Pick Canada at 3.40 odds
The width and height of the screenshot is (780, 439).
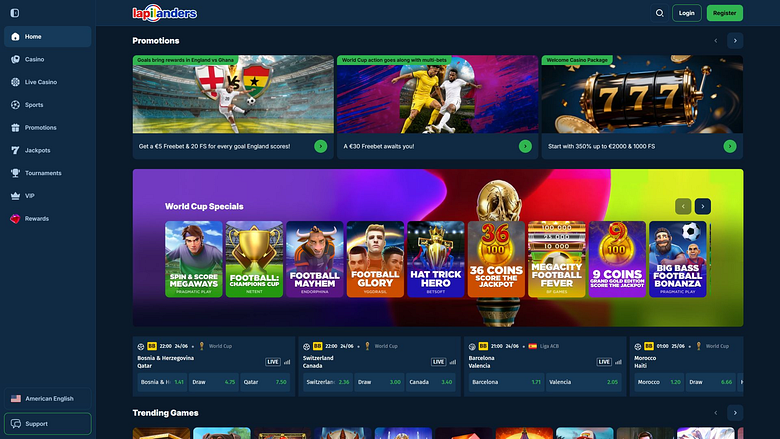(x=431, y=382)
